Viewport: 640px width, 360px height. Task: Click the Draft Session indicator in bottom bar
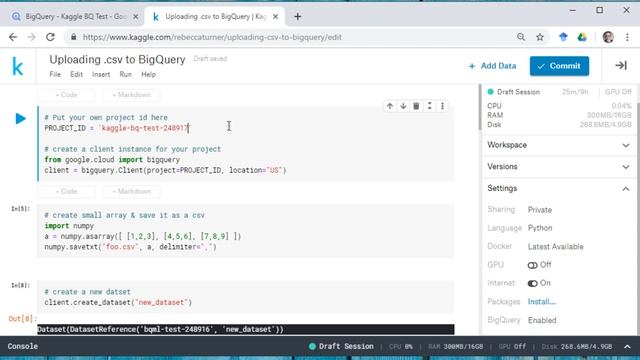(341, 347)
